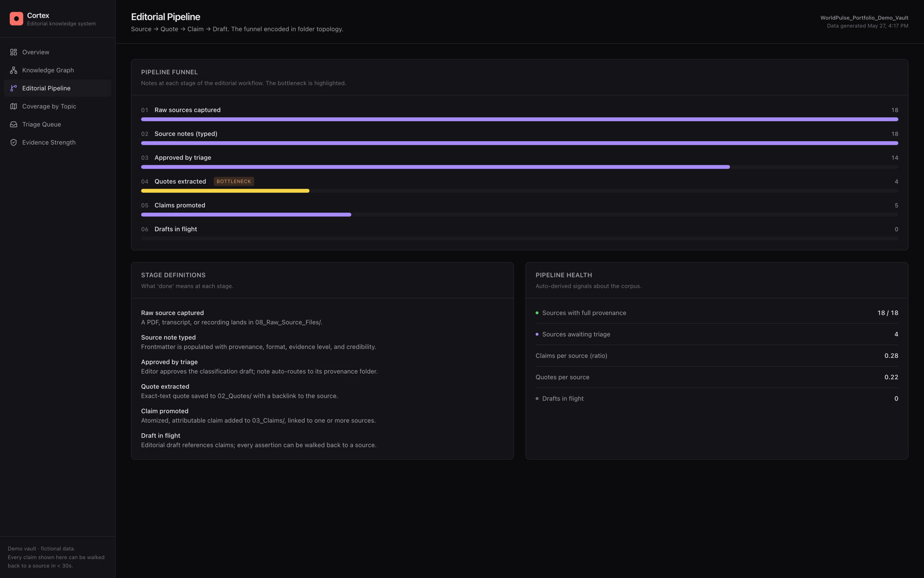Click the count 5 for Claims promoted
Screen dimensions: 924x578
[896, 206]
